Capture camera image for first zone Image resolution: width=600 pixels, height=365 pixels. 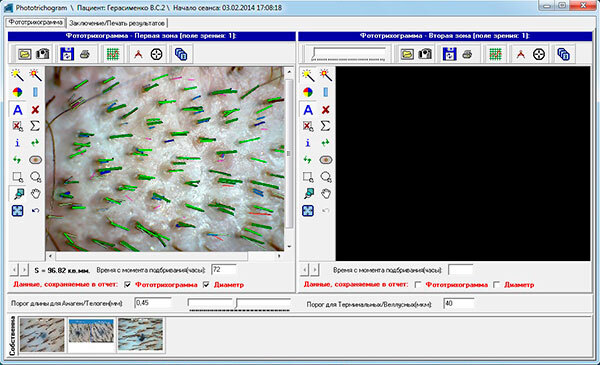click(42, 54)
